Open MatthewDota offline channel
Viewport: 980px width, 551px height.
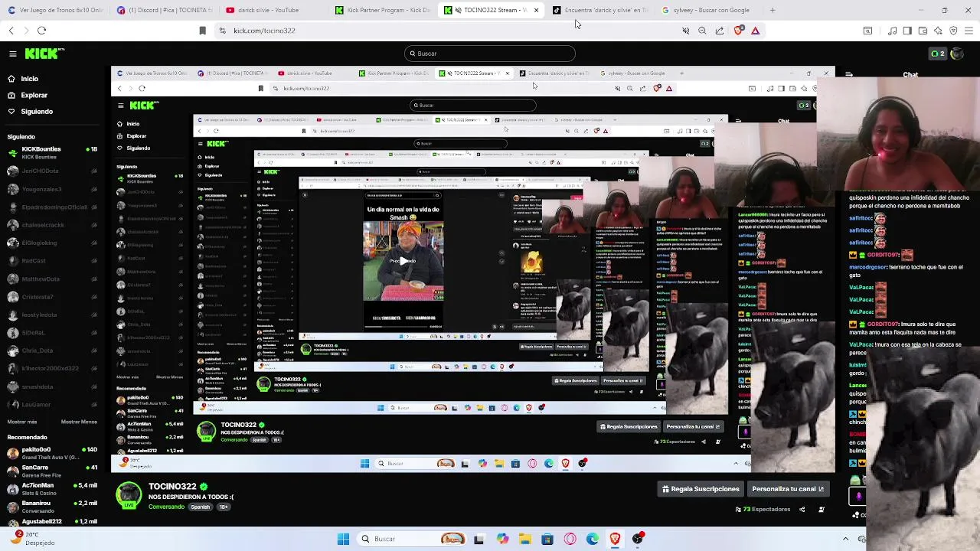pos(52,279)
